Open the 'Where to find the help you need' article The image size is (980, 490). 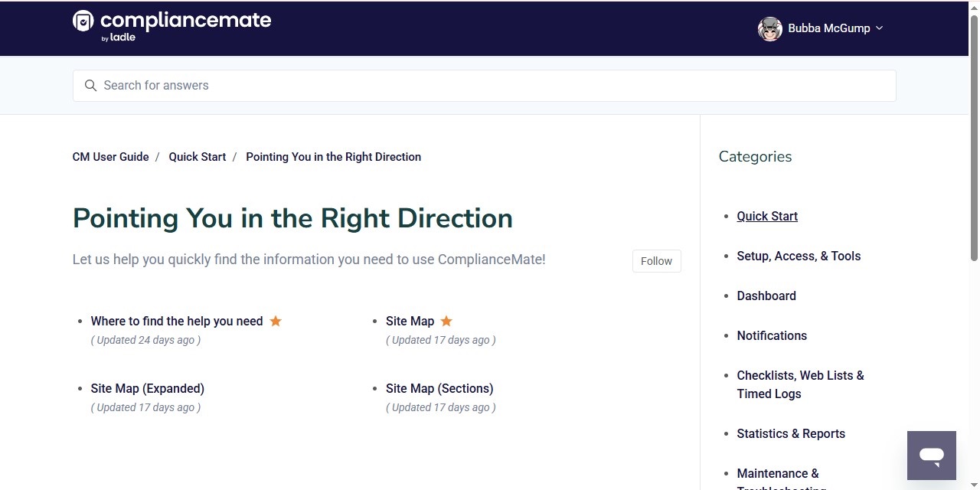177,321
